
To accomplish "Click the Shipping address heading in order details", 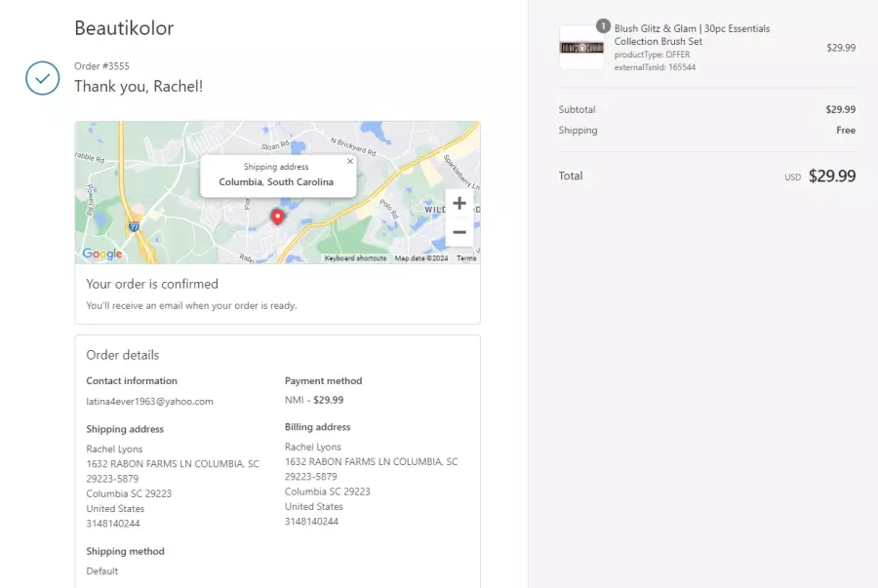I will tap(125, 429).
